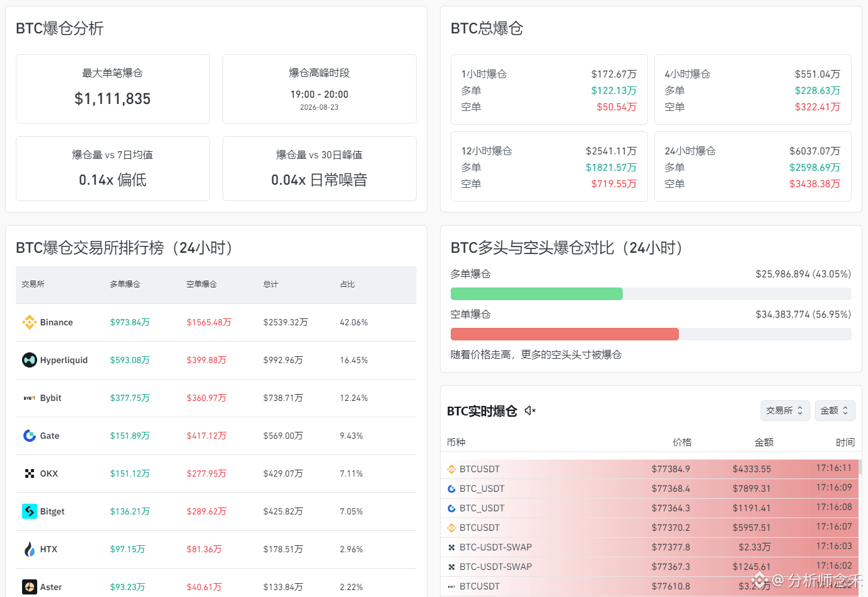Click the 12小时爆仓 total $2541.11万

point(611,151)
